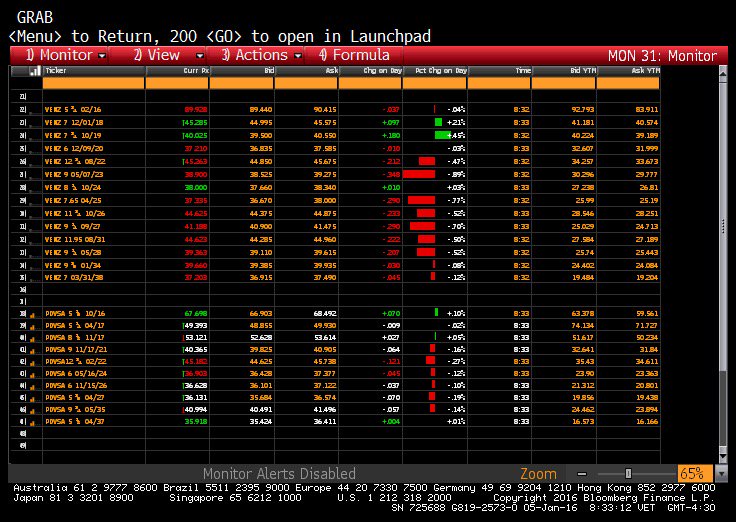736x522 pixels.
Task: Click the down arrow beside 65% zoom
Action: pyautogui.click(x=721, y=474)
